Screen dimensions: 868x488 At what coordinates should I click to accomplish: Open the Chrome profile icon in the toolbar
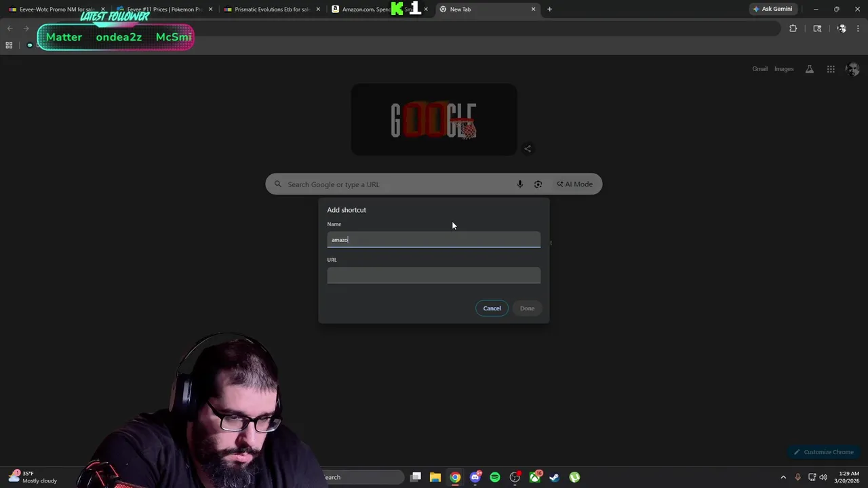[842, 28]
